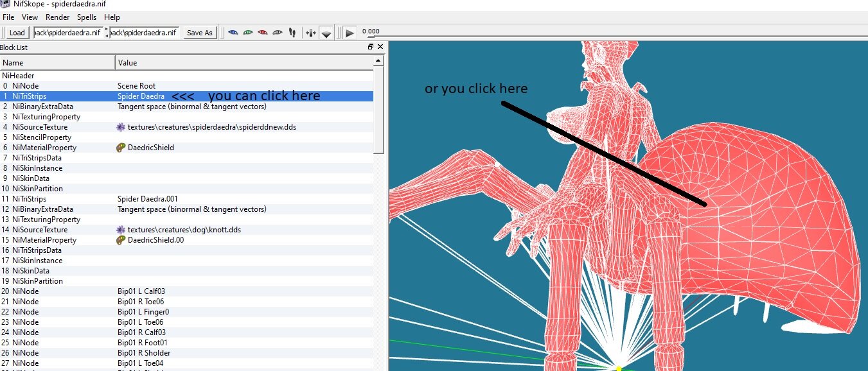Select block 10 NiSkinPartition

click(186, 188)
